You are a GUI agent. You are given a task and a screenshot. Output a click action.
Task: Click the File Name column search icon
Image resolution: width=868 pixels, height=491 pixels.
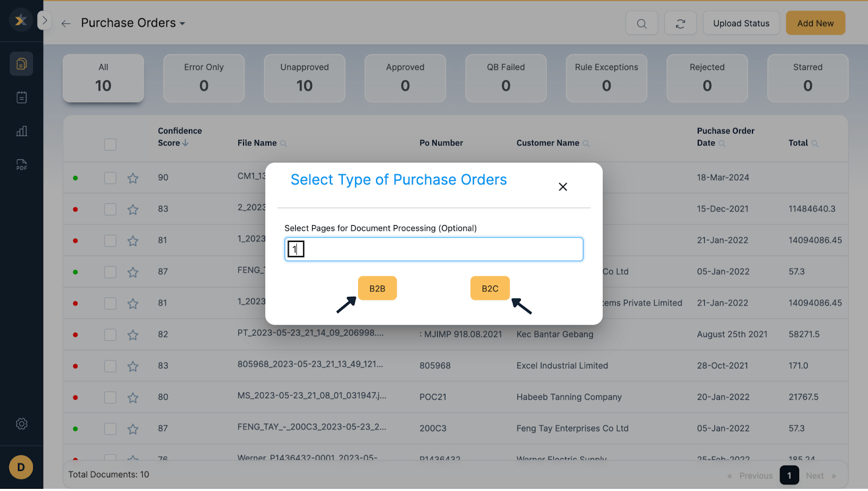pyautogui.click(x=283, y=144)
